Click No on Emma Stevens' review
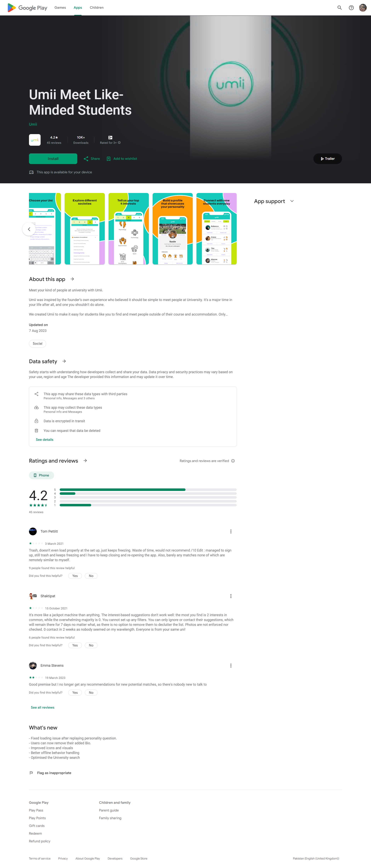The width and height of the screenshot is (371, 868). point(91,692)
